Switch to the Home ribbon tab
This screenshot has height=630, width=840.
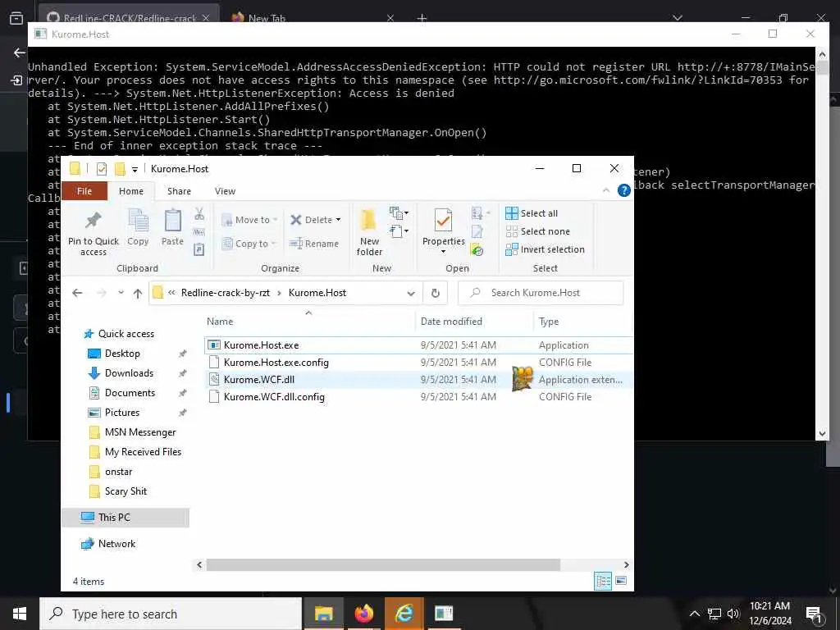[x=130, y=191]
